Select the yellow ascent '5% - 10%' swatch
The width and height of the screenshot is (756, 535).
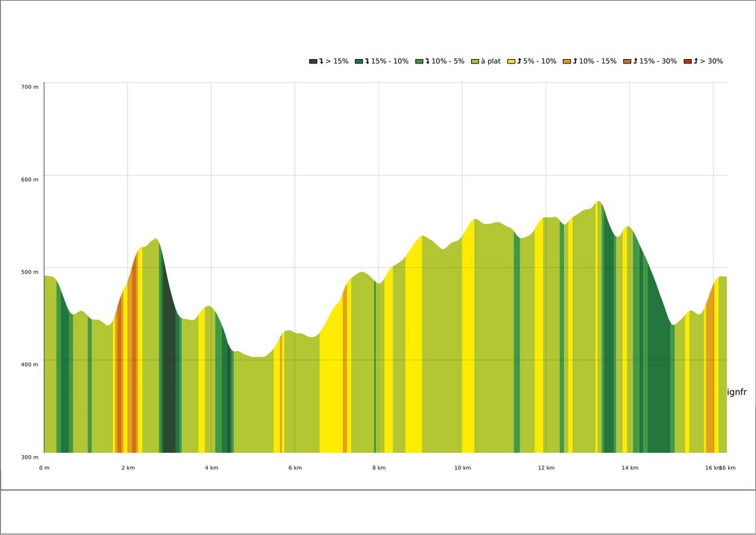pyautogui.click(x=511, y=61)
